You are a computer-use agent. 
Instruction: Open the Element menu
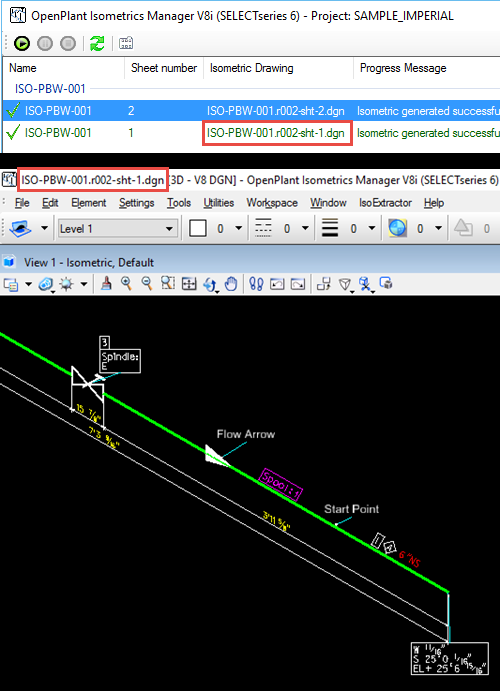89,203
